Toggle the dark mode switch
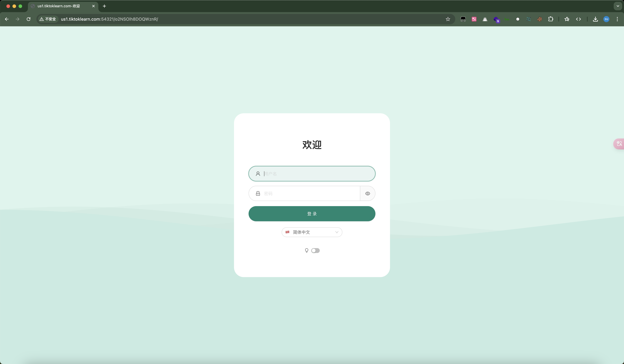The height and width of the screenshot is (364, 624). (315, 250)
